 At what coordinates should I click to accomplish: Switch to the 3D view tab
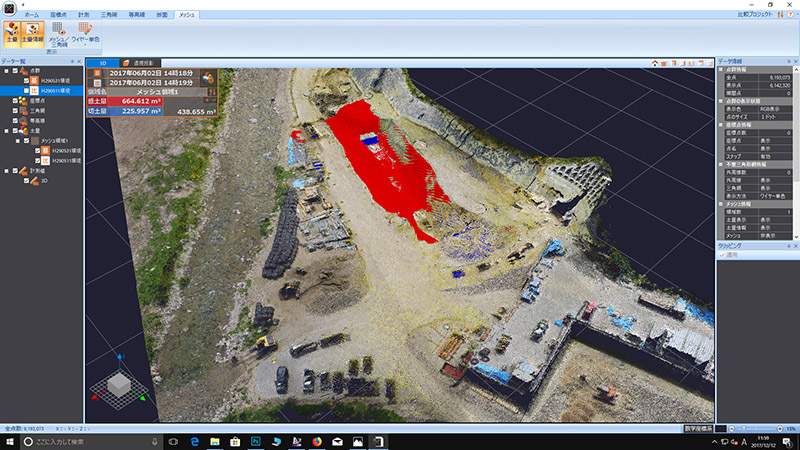point(103,63)
